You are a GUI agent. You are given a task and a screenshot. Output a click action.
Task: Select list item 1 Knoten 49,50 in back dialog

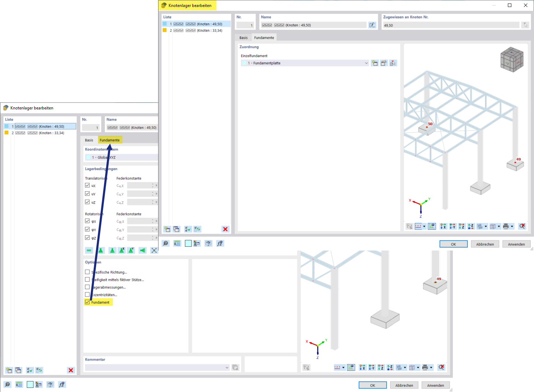tap(40, 126)
